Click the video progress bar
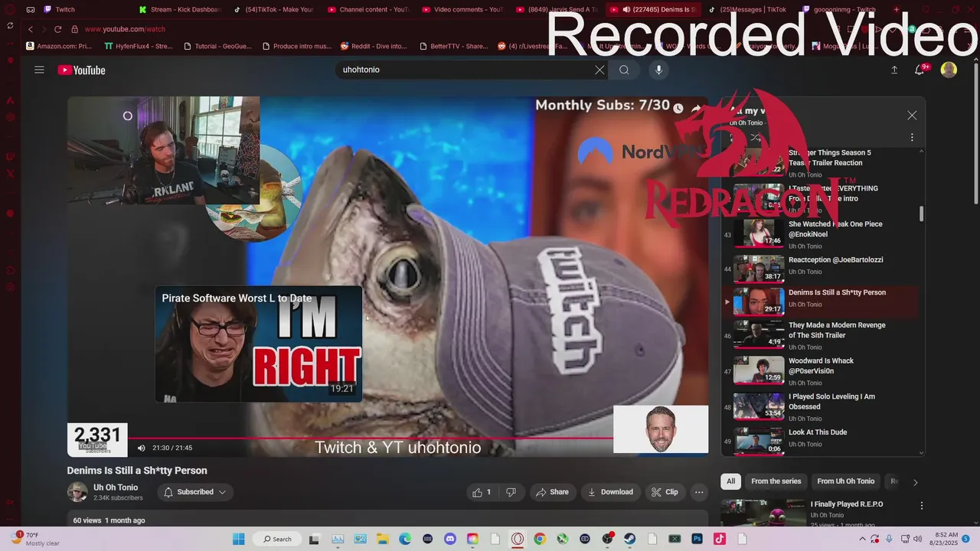The width and height of the screenshot is (980, 551). click(371, 438)
